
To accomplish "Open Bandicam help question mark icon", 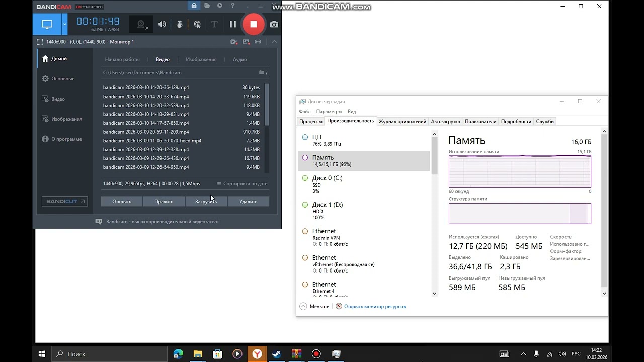I will tap(232, 6).
